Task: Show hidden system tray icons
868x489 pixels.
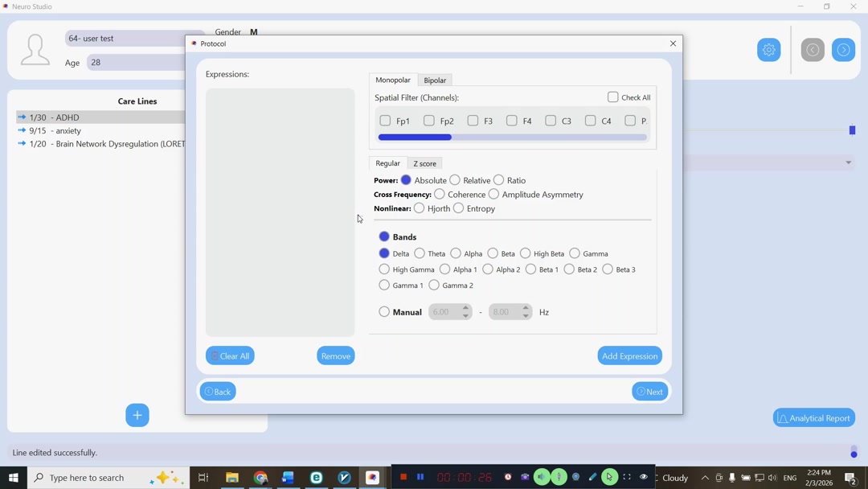Action: point(705,477)
